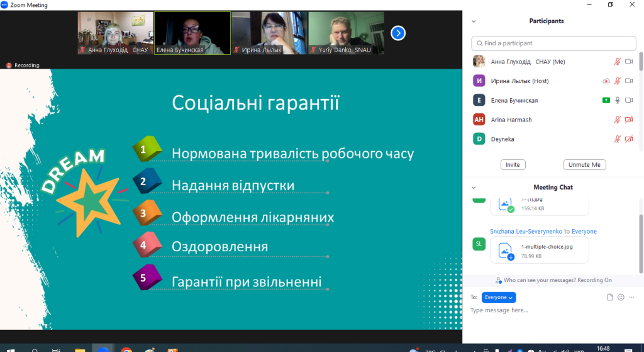The image size is (644, 352).
Task: Toggle muted microphone icon for Deyneka
Action: click(x=618, y=139)
